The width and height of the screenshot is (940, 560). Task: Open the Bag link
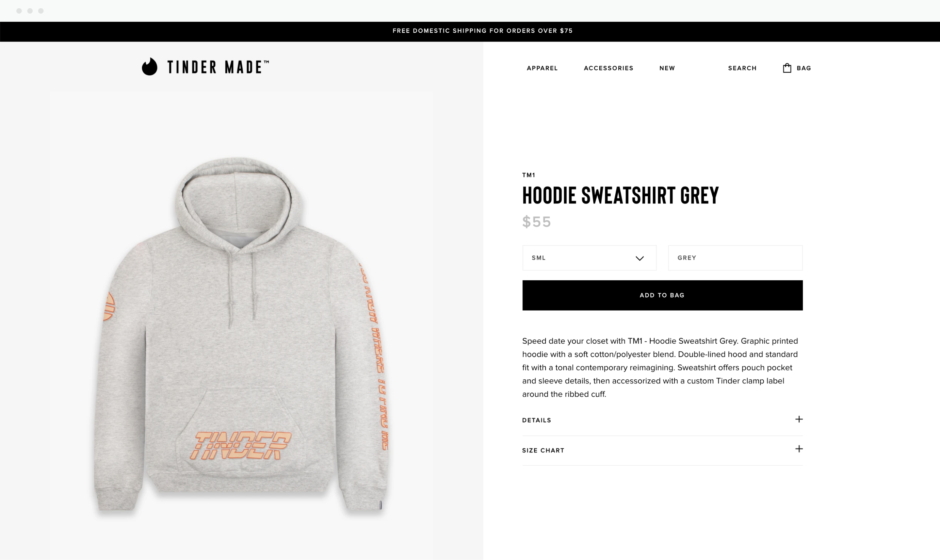point(804,68)
